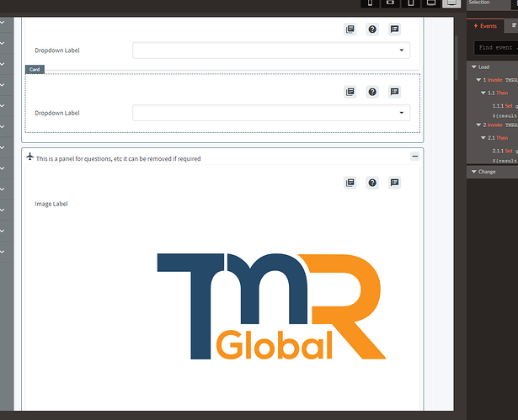
Task: Collapse the questions panel with the minus button
Action: click(x=415, y=156)
